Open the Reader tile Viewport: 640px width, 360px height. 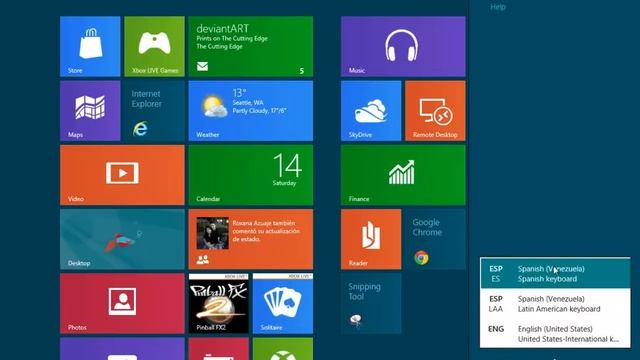(x=371, y=239)
